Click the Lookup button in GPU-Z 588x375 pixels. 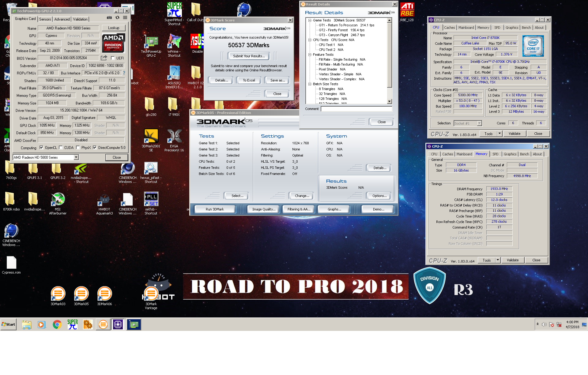[114, 28]
